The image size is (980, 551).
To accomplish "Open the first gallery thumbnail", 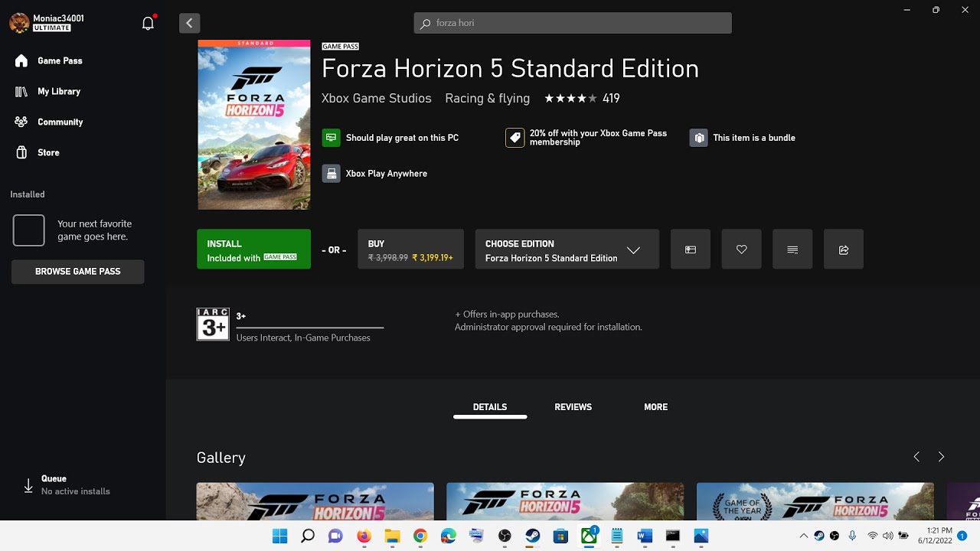I will 315,501.
